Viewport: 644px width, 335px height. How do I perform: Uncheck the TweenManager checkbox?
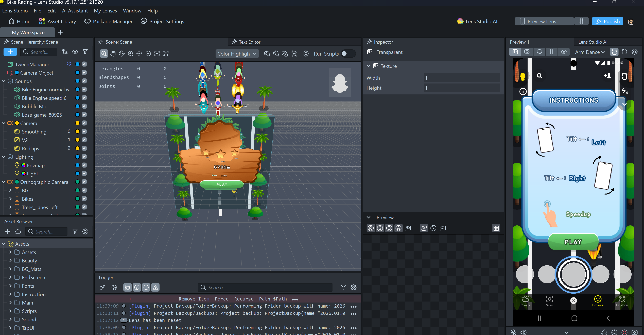[x=84, y=64]
